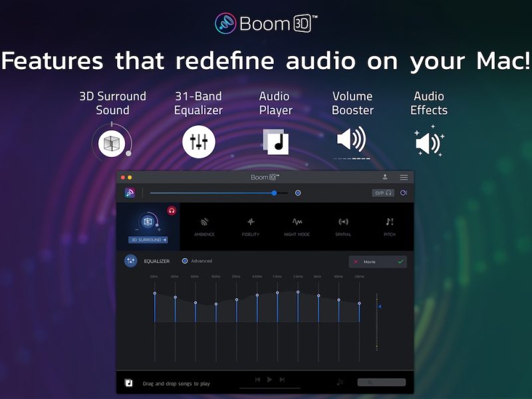Skip to next track
Image resolution: width=532 pixels, height=399 pixels.
(282, 379)
